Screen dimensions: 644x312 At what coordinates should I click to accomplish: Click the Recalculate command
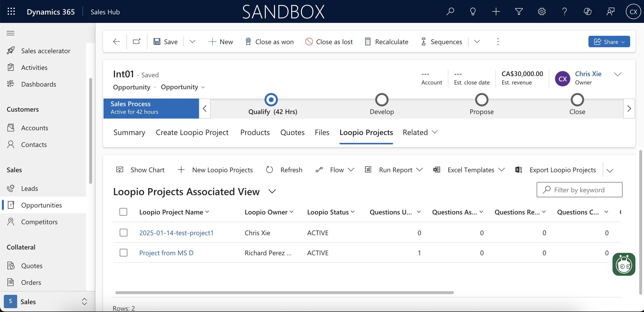click(386, 42)
